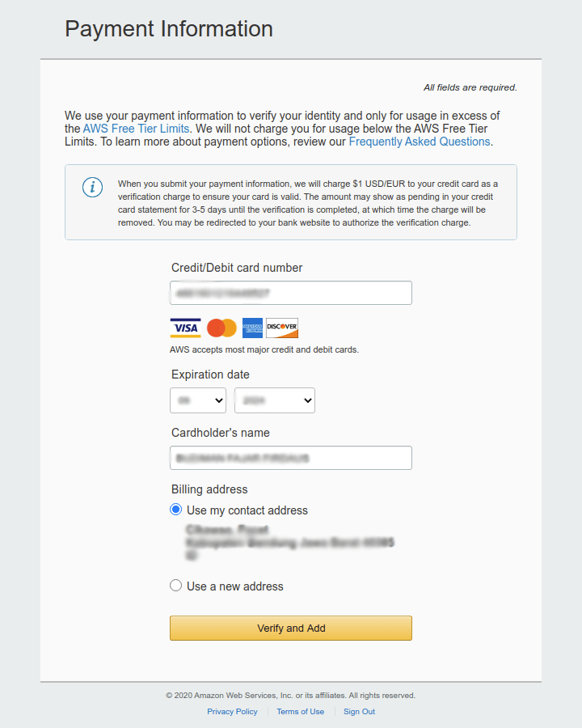Click the 'Use a new address' label
The image size is (582, 728).
(235, 586)
